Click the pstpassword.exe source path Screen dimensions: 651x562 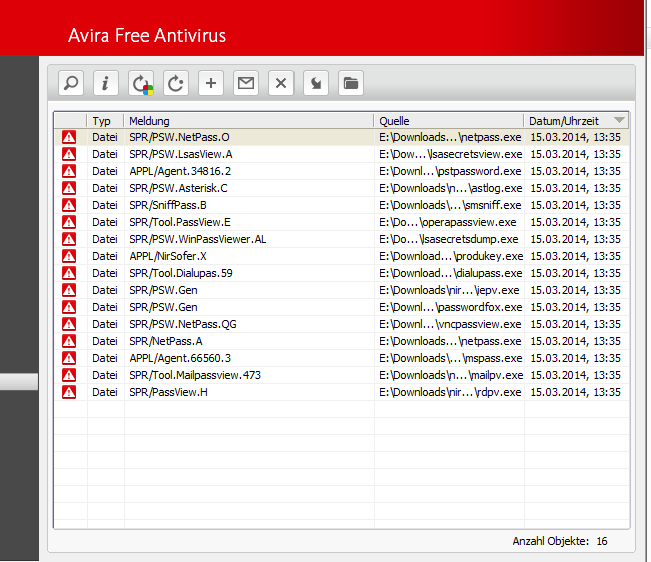(x=450, y=171)
